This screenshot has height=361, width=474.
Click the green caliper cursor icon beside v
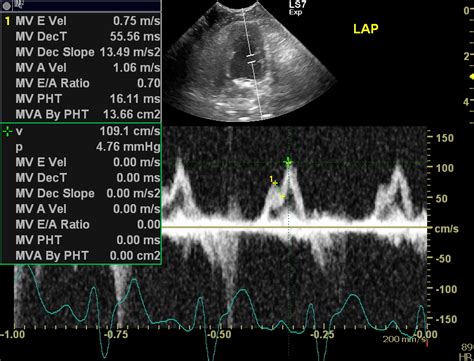click(x=7, y=132)
